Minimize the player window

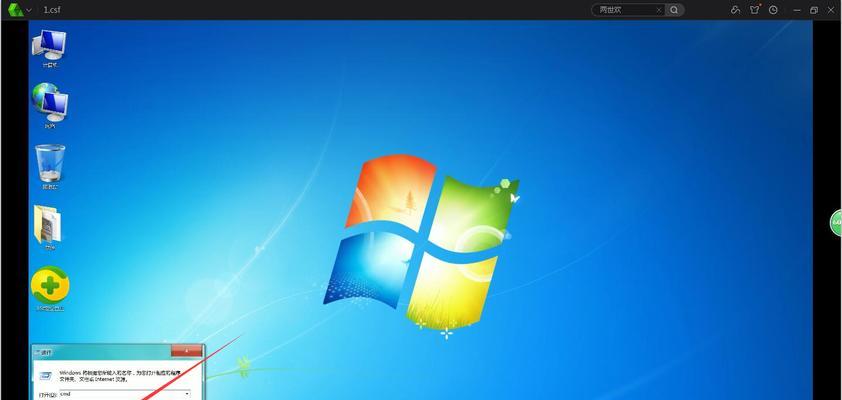point(797,10)
